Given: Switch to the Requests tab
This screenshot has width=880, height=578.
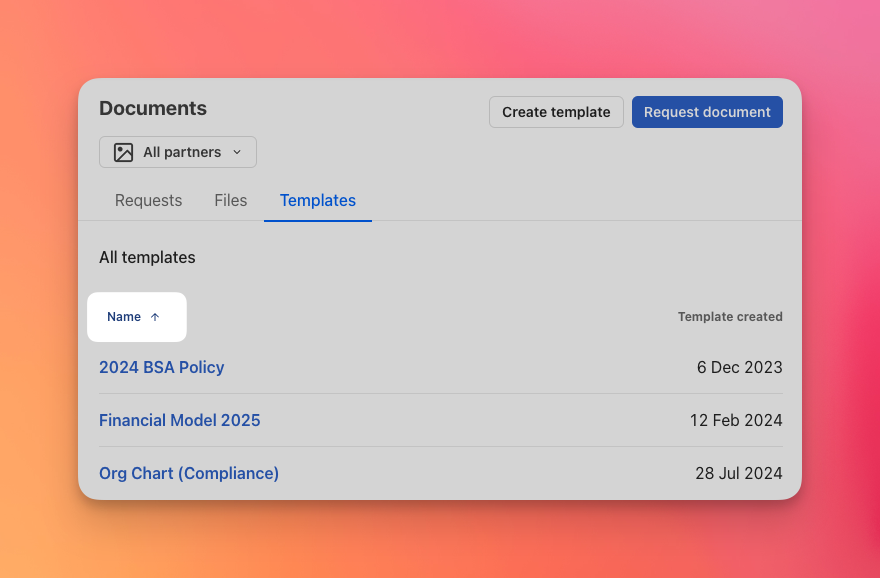Looking at the screenshot, I should pyautogui.click(x=148, y=200).
